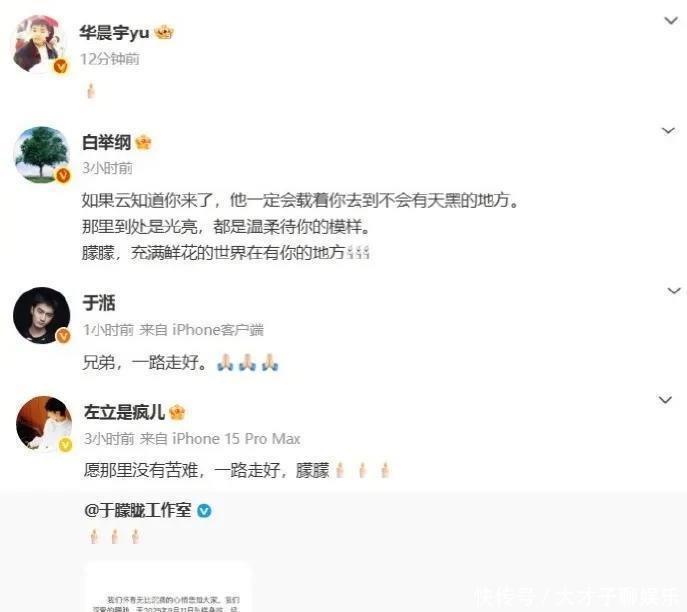Click the 来自 iPhone 15 Pro Max source
687x612 pixels.
(220, 439)
